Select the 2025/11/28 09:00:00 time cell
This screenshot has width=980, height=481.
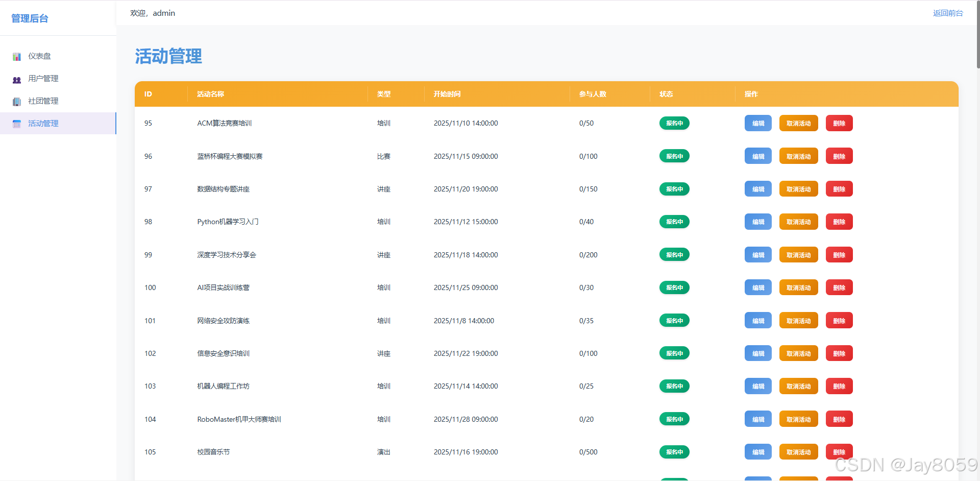466,419
